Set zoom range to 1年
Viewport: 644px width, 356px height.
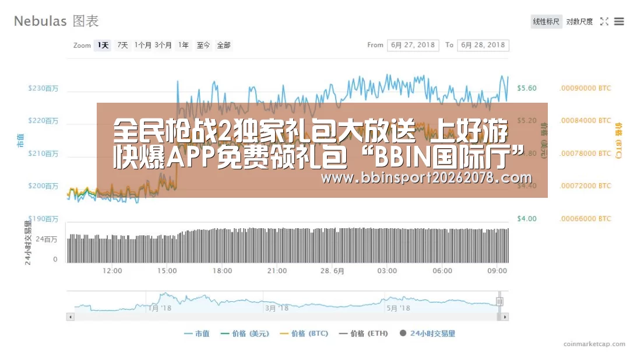pos(183,45)
